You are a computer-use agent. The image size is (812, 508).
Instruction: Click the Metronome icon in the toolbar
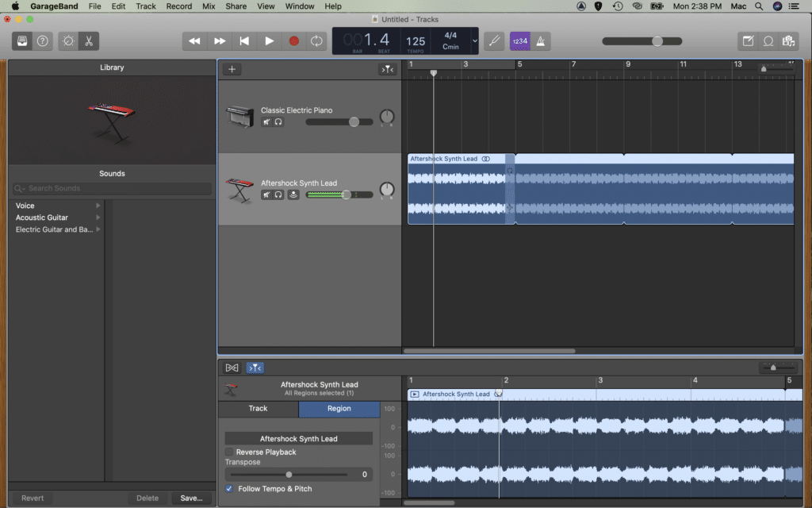coord(542,41)
